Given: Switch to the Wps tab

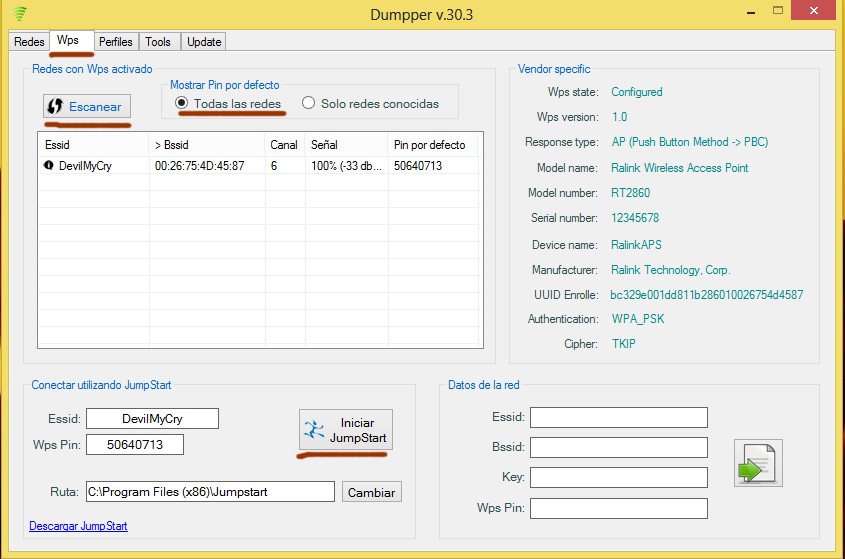Looking at the screenshot, I should tap(71, 40).
